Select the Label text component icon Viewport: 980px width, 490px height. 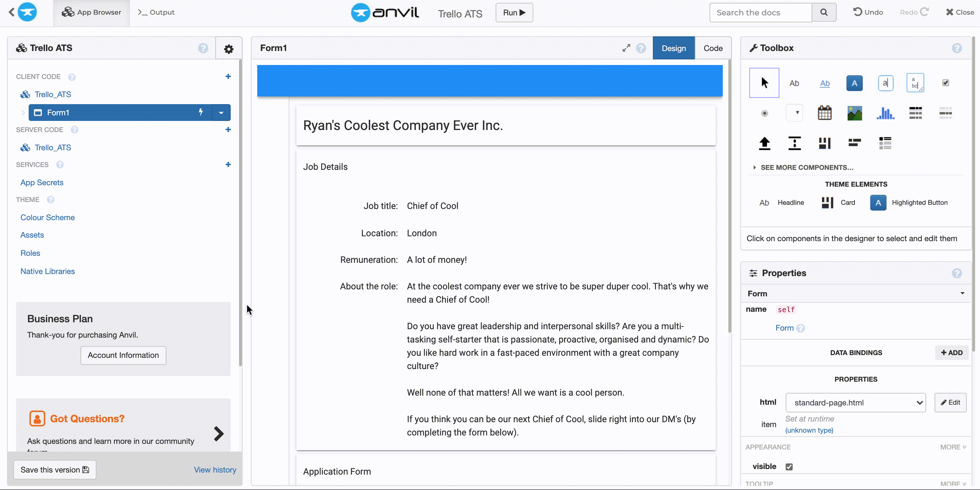click(794, 83)
